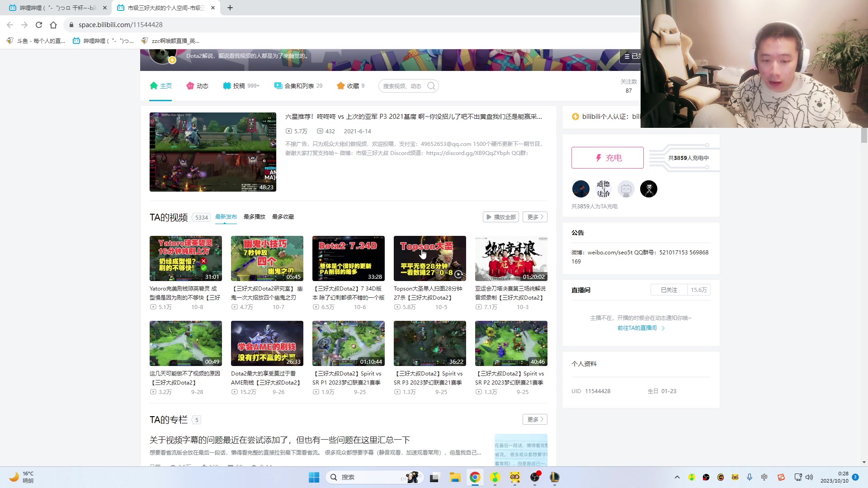Image resolution: width=868 pixels, height=488 pixels.
Task: Open the uploader's profile avatar in the banner
Action: click(x=162, y=56)
